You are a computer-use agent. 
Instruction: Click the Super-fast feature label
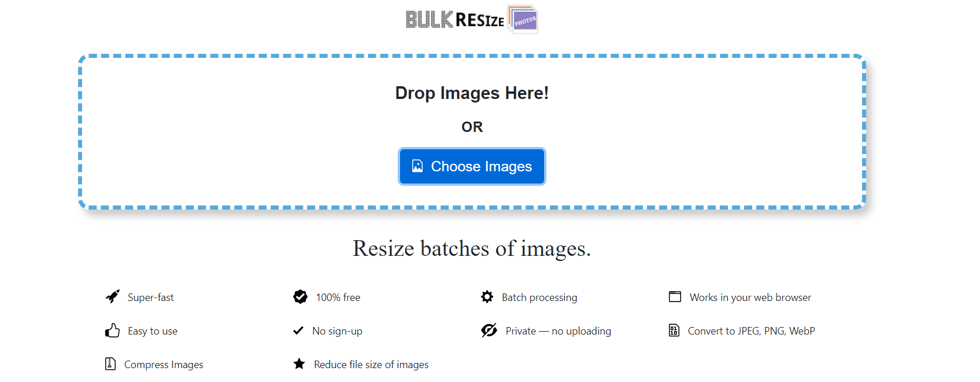click(151, 297)
